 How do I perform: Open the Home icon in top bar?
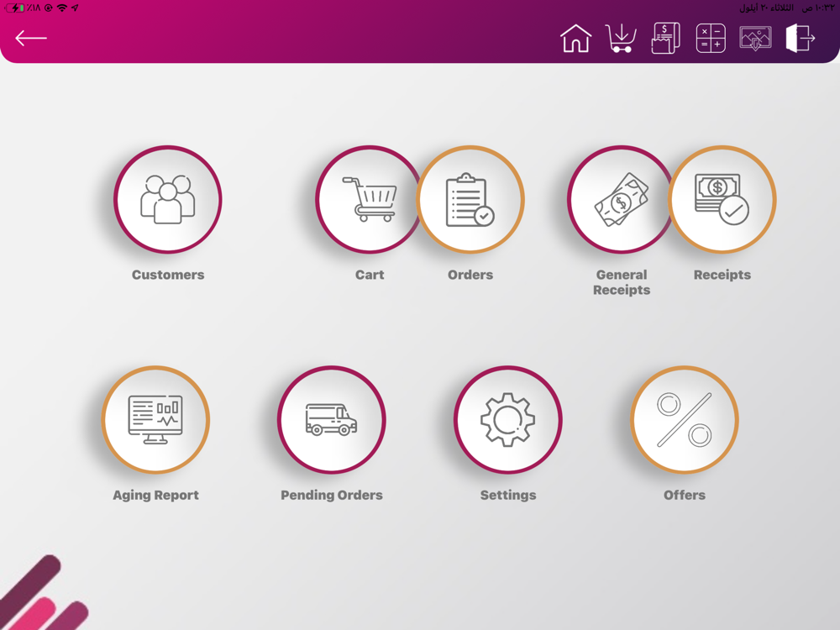click(576, 38)
